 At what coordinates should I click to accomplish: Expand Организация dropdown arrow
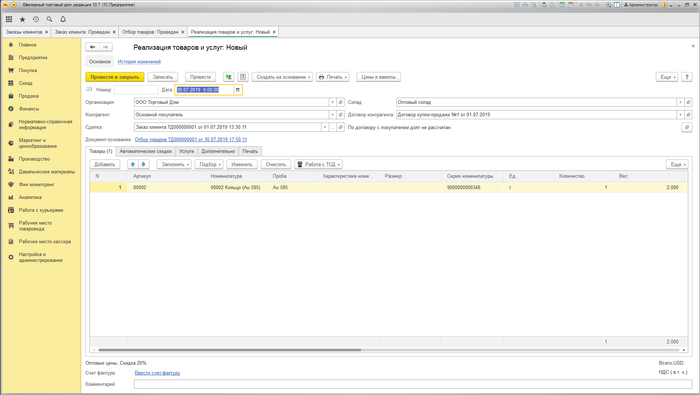(332, 102)
